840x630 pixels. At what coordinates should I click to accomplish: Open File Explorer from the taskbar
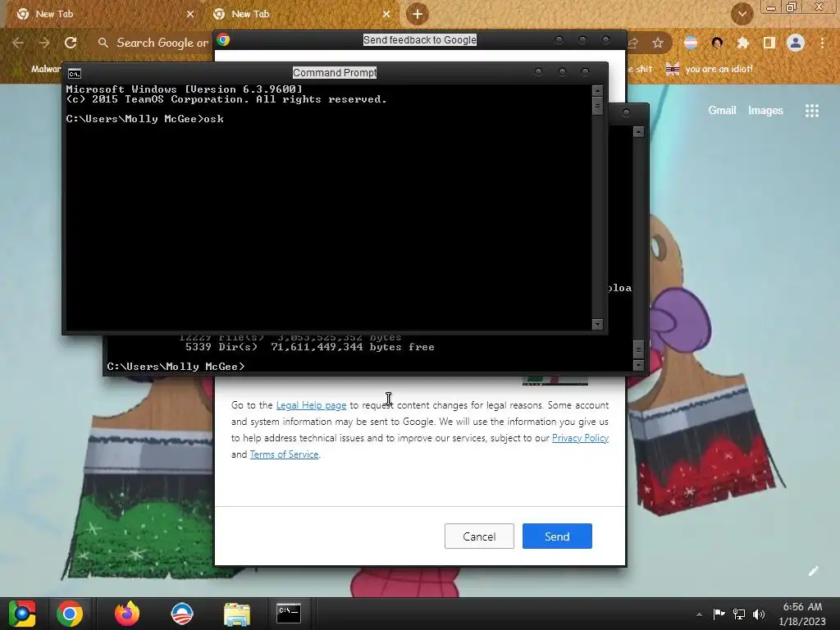pos(237,614)
